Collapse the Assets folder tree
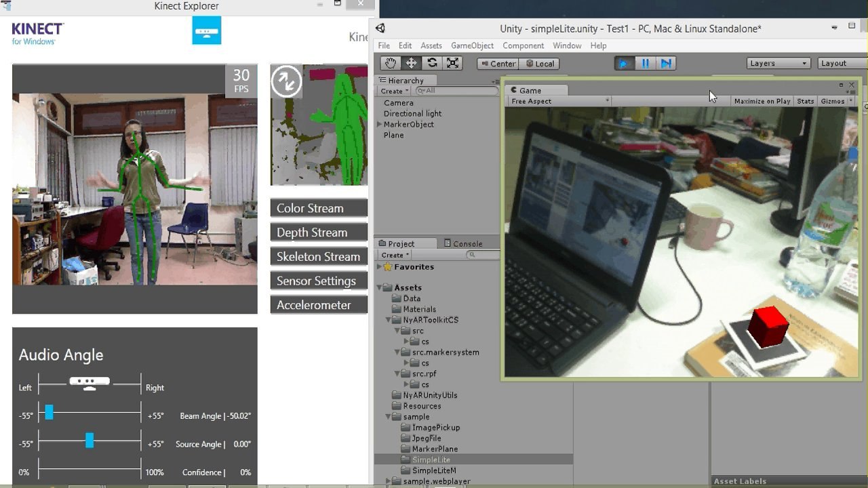This screenshot has height=488, width=868. 379,287
